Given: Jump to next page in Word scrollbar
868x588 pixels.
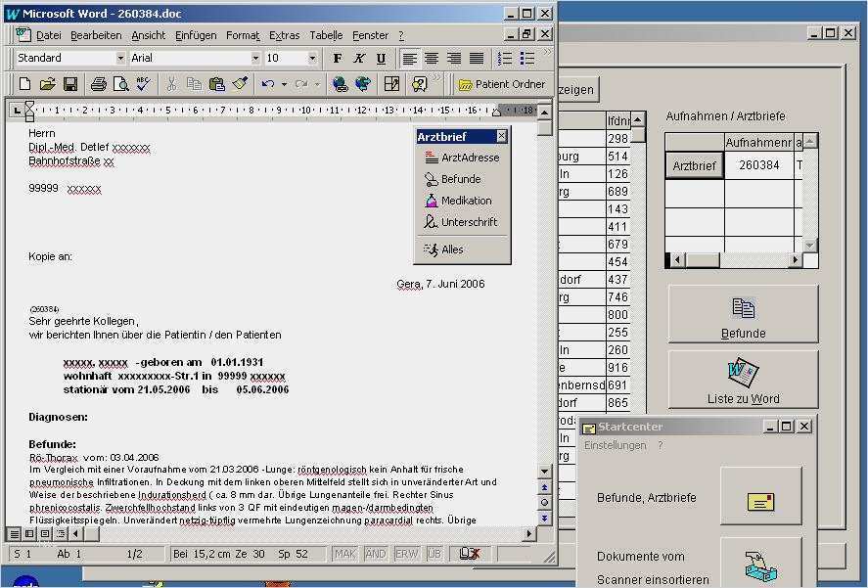Looking at the screenshot, I should [x=545, y=519].
